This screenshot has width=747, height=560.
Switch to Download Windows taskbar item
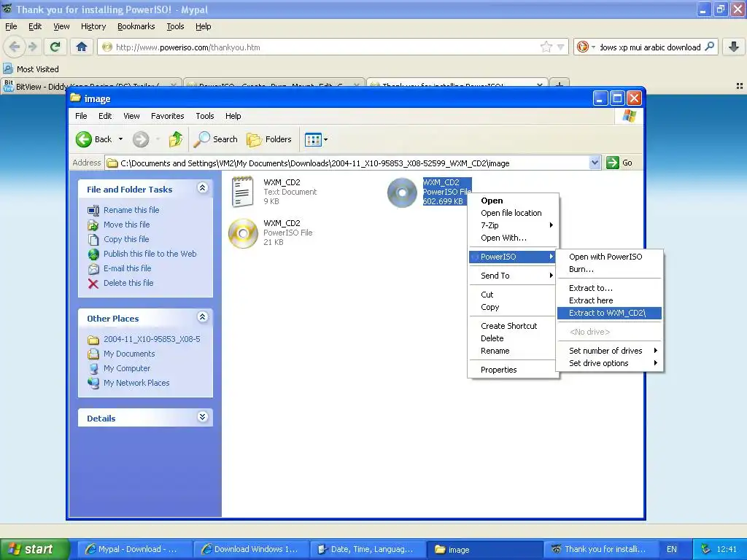click(251, 549)
